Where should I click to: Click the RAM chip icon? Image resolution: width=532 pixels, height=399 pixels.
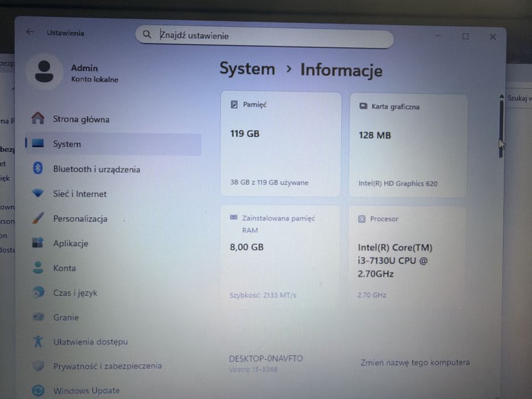point(234,217)
